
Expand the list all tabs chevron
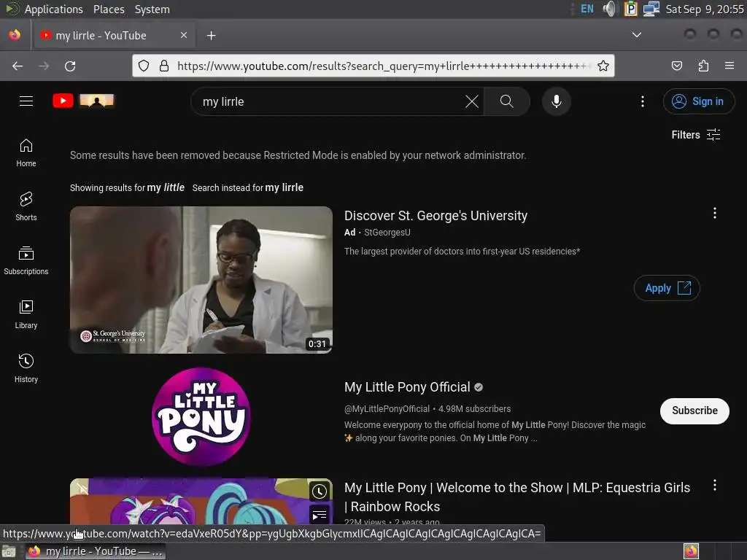636,35
